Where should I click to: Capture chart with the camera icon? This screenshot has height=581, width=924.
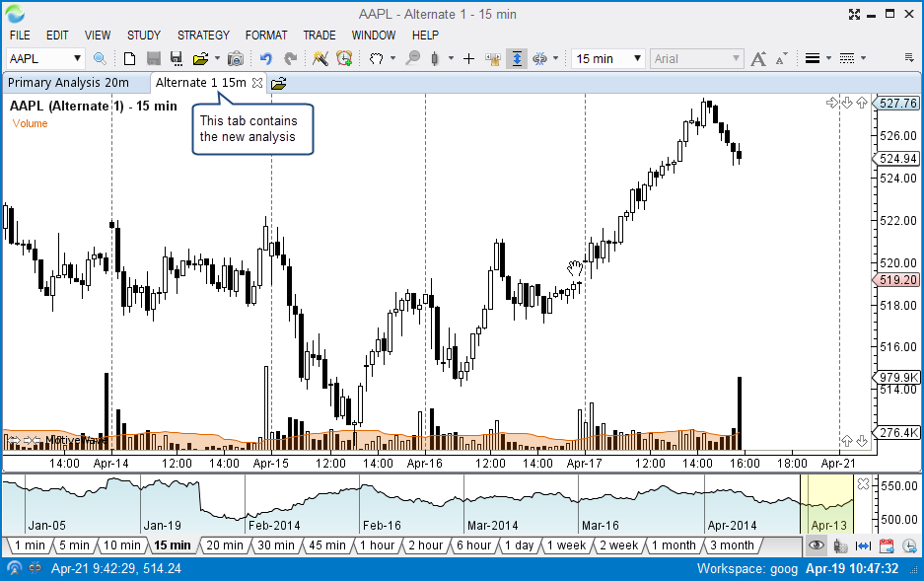(235, 58)
